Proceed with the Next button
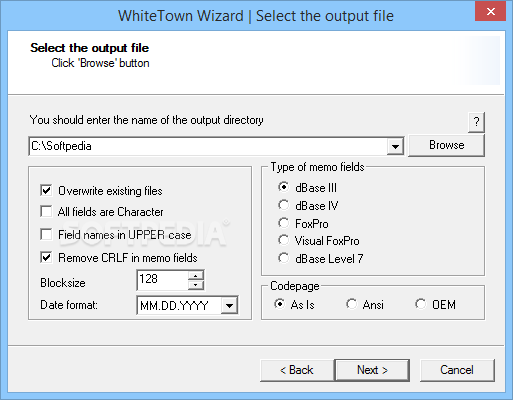 coord(372,370)
